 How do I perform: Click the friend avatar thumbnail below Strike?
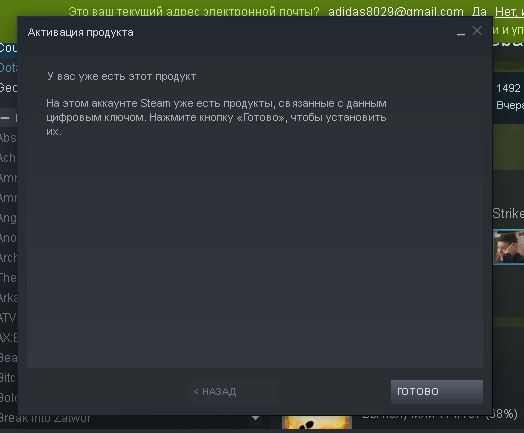509,247
